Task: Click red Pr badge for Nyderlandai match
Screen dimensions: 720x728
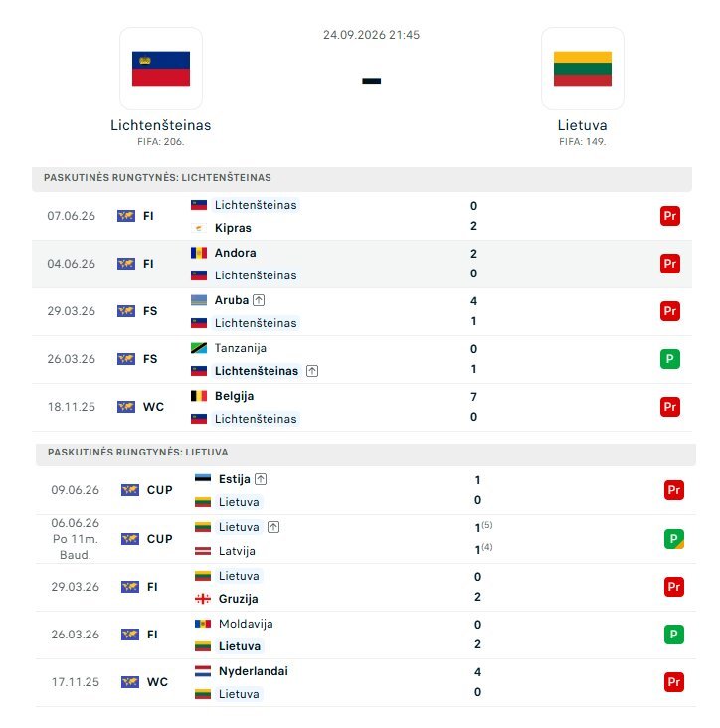Action: coord(674,682)
